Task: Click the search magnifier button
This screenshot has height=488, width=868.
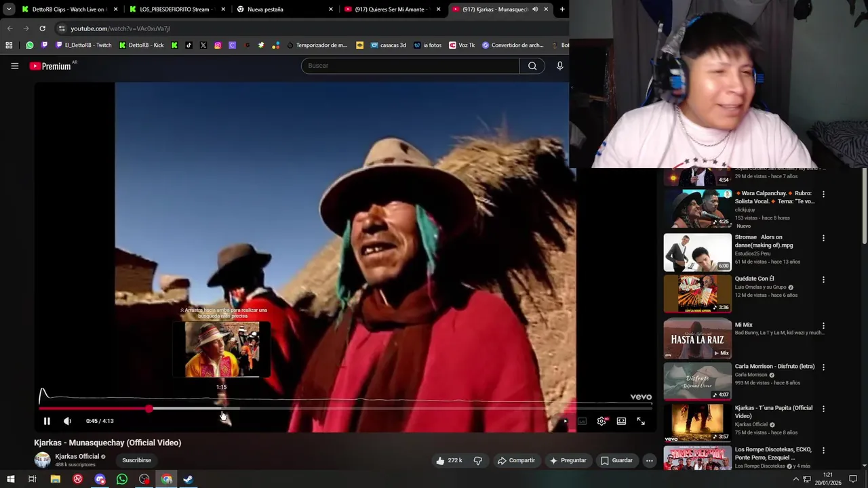Action: click(x=532, y=66)
